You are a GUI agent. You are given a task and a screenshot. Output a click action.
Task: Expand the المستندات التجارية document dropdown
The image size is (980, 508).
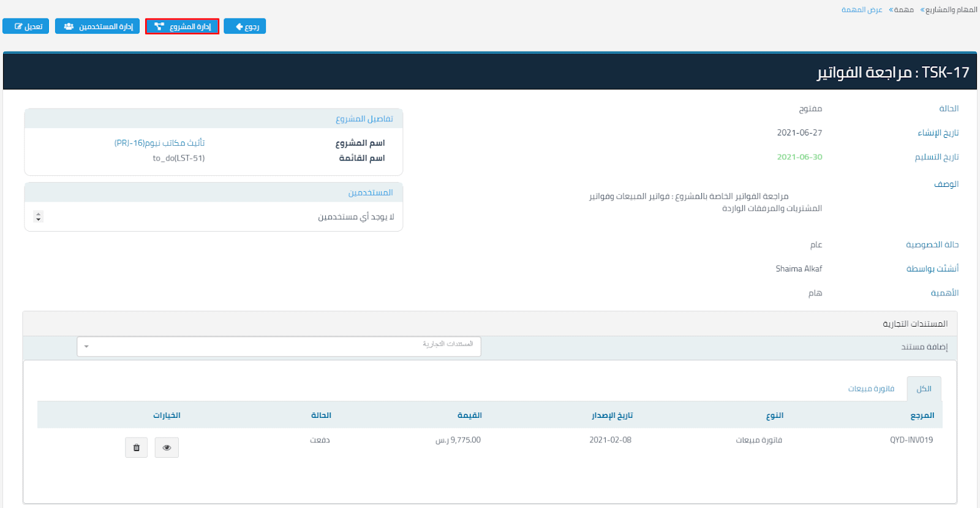click(x=279, y=346)
